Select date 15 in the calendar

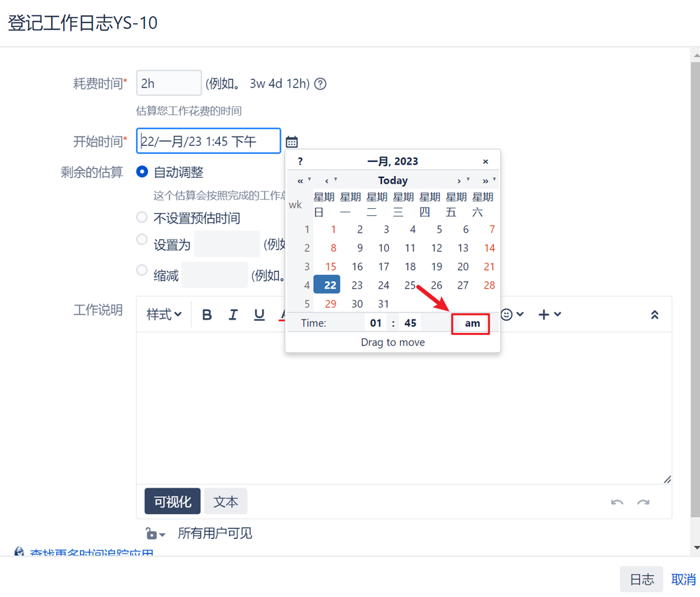pos(330,266)
